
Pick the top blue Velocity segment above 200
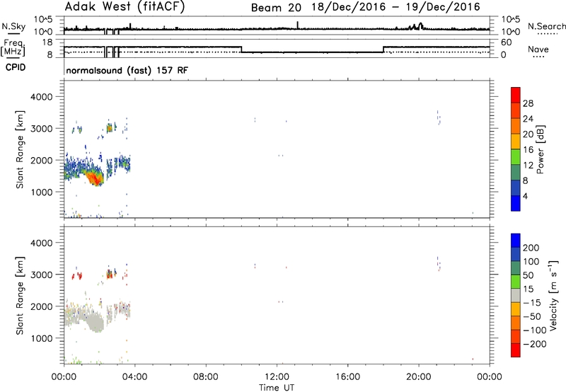516,241
